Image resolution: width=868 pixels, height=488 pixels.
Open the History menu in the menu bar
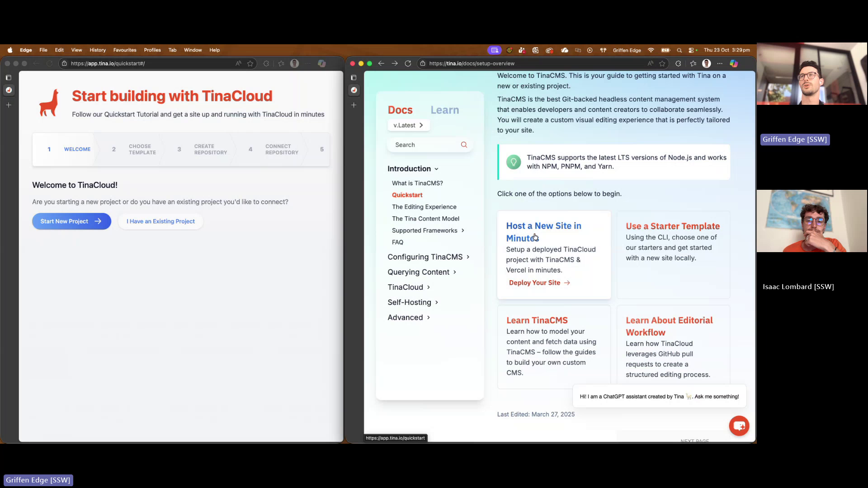click(98, 50)
